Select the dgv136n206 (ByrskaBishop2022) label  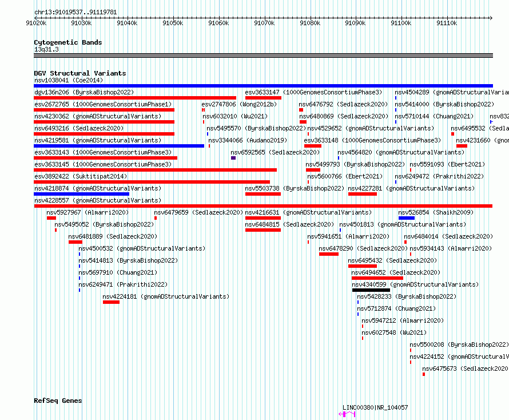[84, 92]
